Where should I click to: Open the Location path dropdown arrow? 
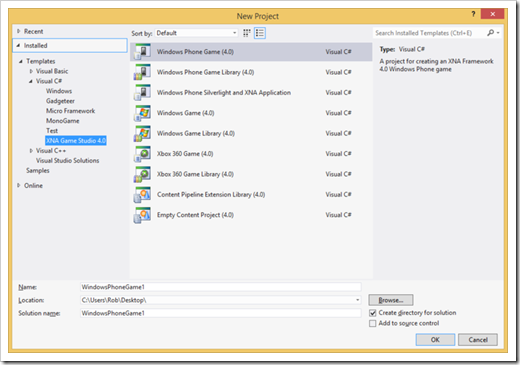tap(357, 300)
